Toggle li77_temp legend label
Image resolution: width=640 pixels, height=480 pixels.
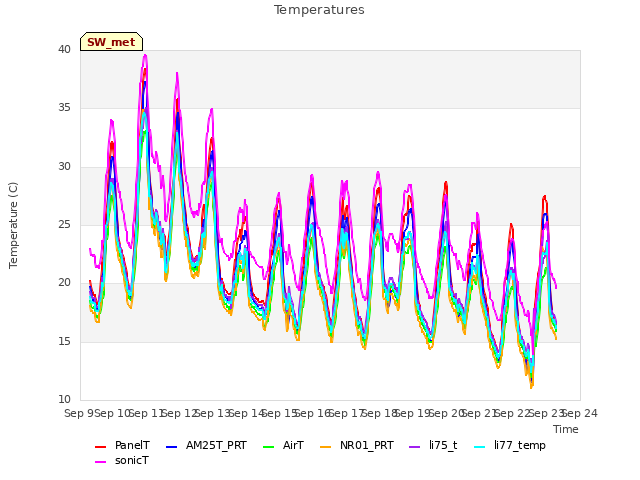[520, 445]
